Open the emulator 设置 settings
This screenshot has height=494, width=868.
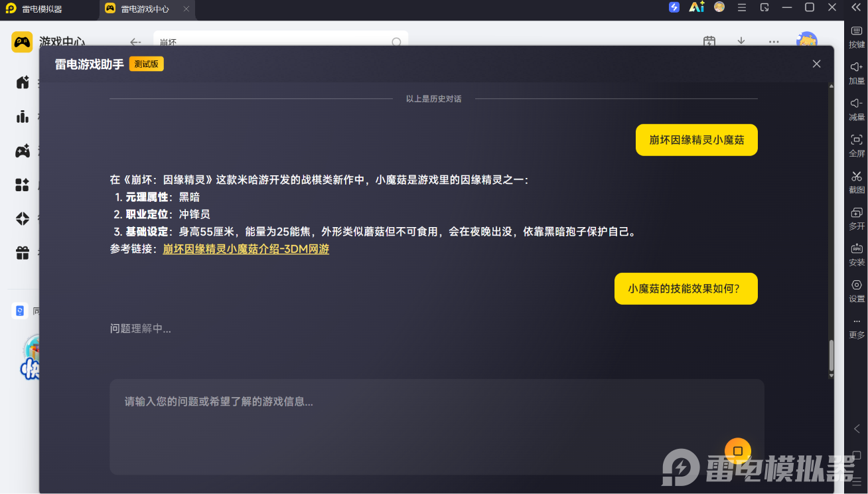point(857,291)
